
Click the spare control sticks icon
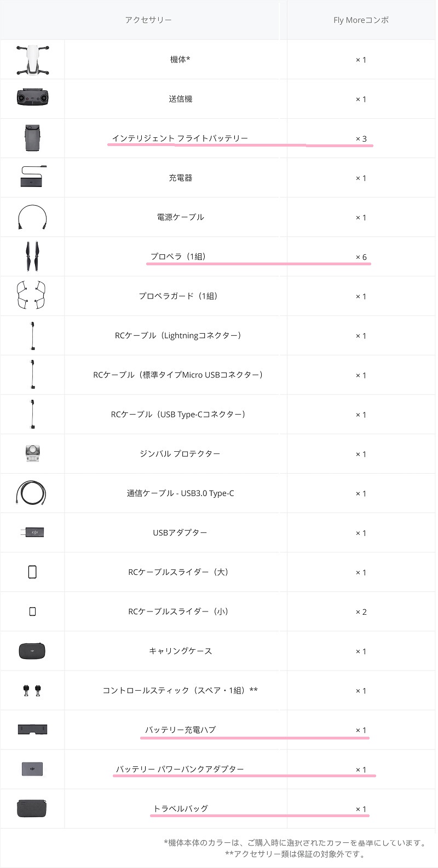pyautogui.click(x=32, y=691)
